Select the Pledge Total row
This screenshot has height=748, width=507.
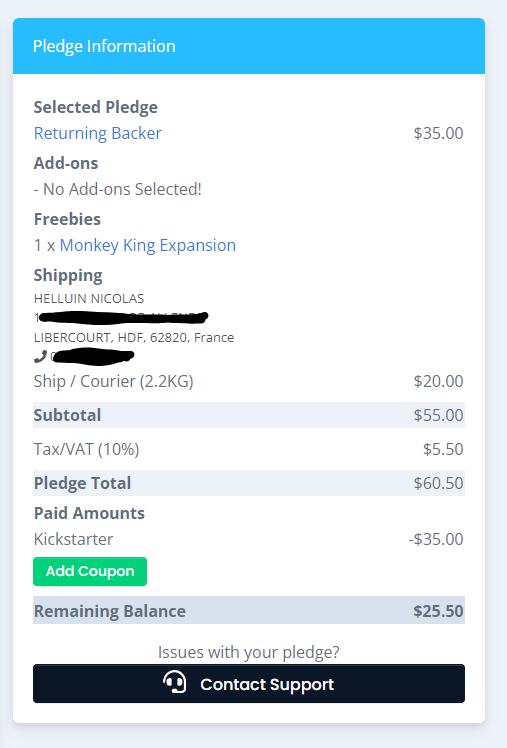tap(249, 483)
